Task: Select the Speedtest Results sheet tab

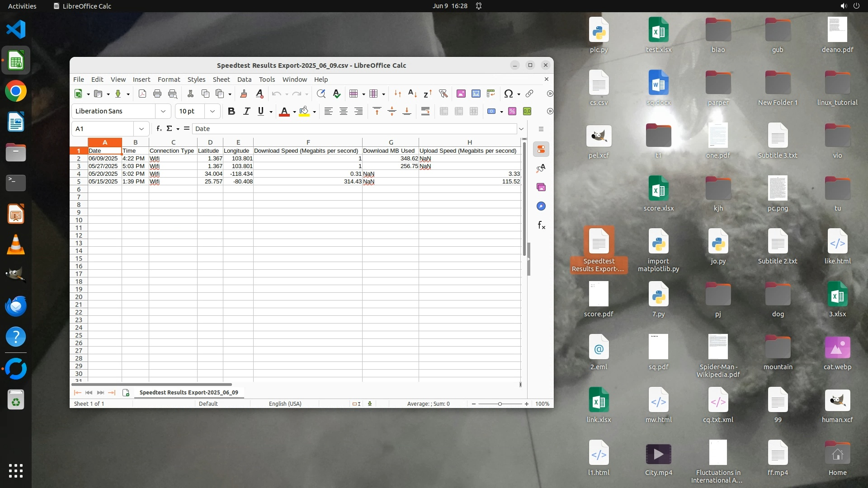Action: pos(189,392)
